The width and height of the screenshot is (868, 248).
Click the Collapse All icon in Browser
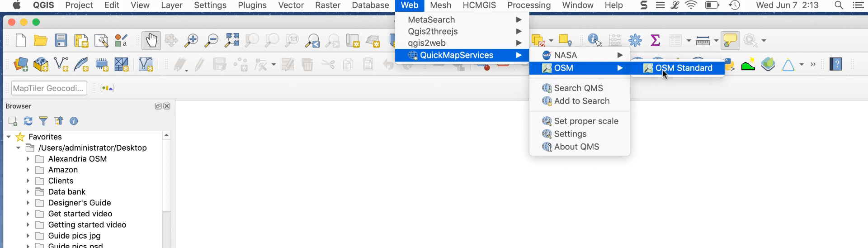(x=59, y=121)
